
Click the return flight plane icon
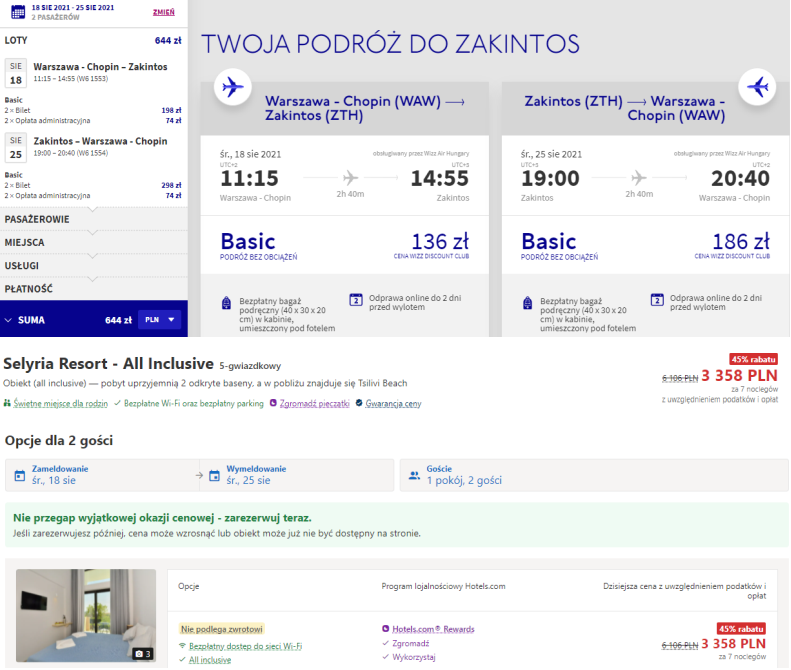coord(757,87)
